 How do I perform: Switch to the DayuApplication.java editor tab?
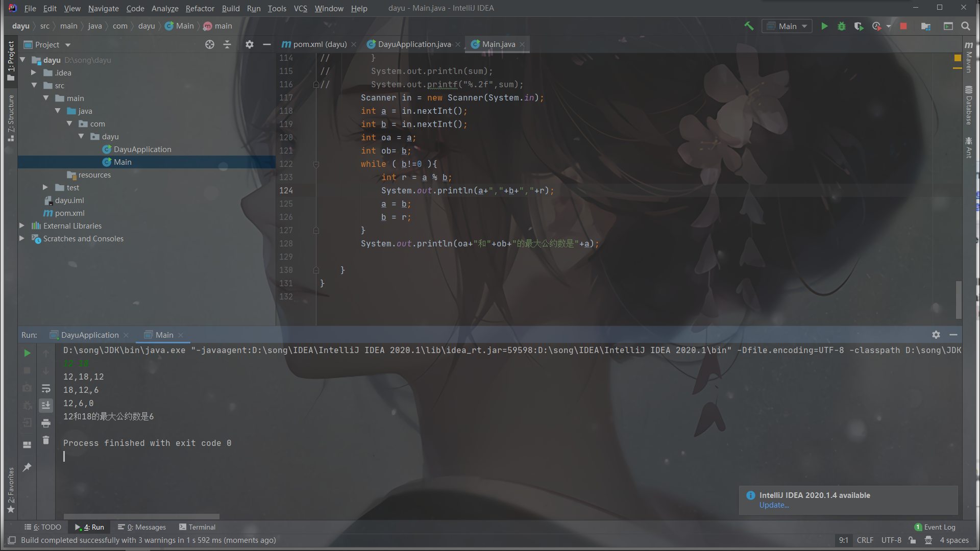(414, 44)
